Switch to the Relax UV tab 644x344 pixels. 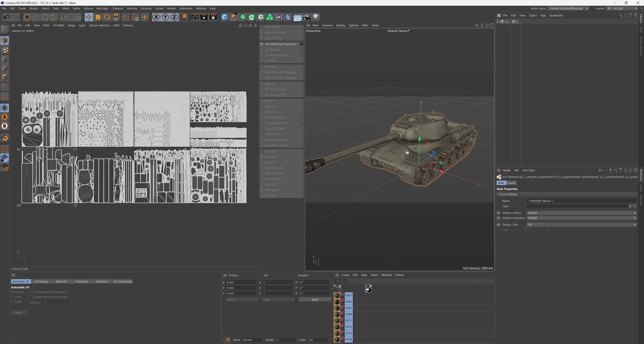61,281
